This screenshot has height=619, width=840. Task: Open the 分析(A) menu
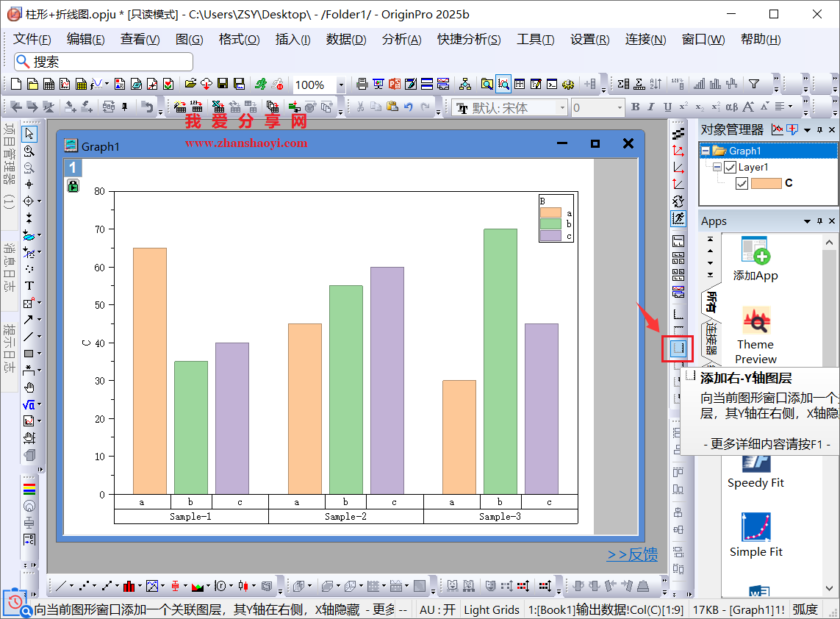pyautogui.click(x=401, y=40)
